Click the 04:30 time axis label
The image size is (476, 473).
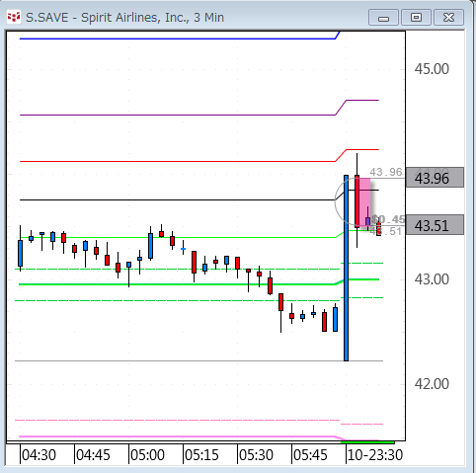[x=39, y=455]
